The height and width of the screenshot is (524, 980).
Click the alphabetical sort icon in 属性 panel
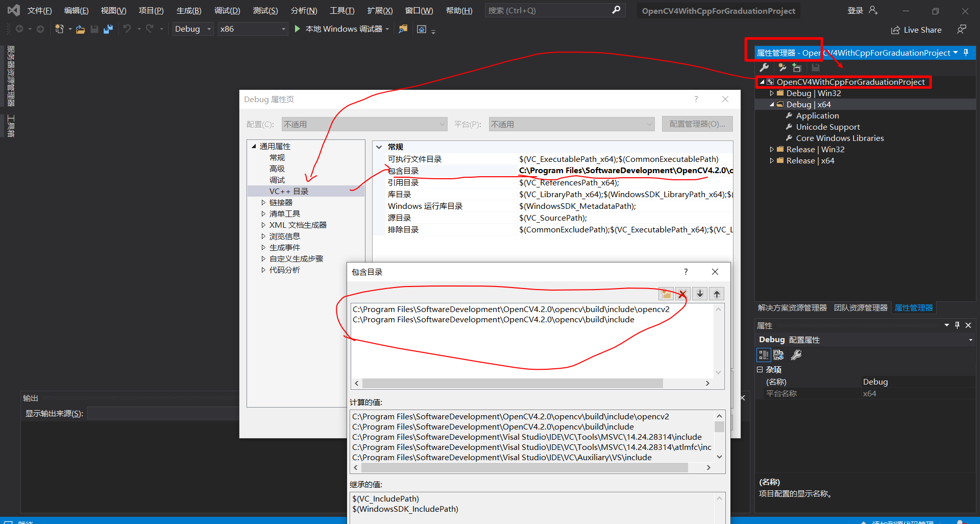(778, 354)
